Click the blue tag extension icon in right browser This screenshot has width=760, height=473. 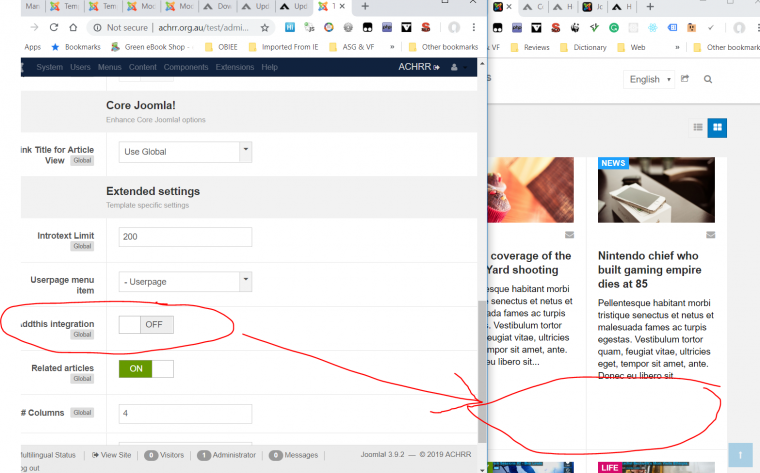672,28
